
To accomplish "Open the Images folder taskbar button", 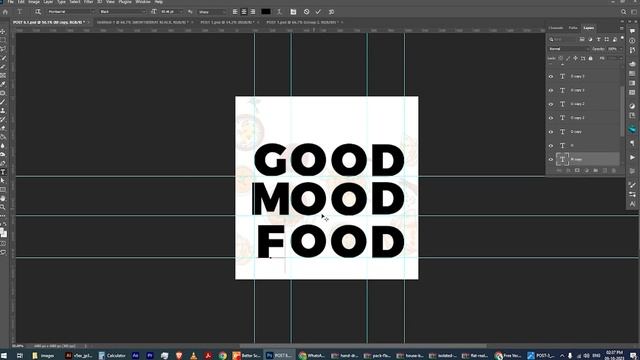I will [43, 356].
